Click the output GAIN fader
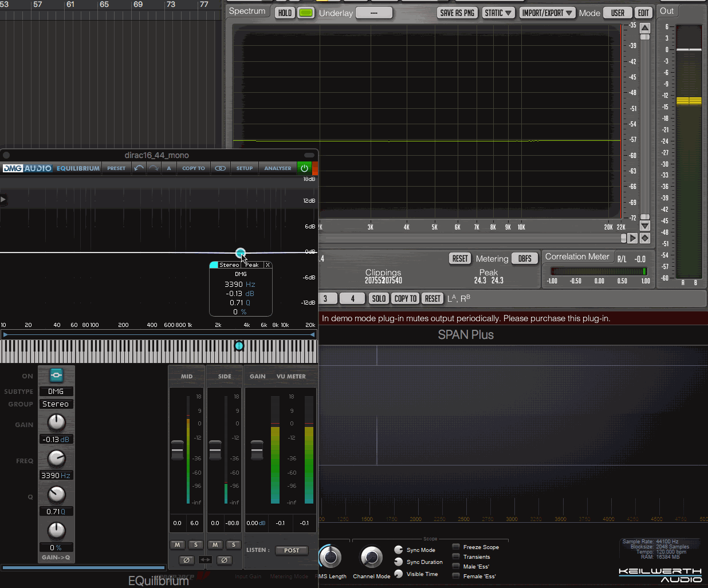Screen dimensions: 708x588 tap(257, 450)
